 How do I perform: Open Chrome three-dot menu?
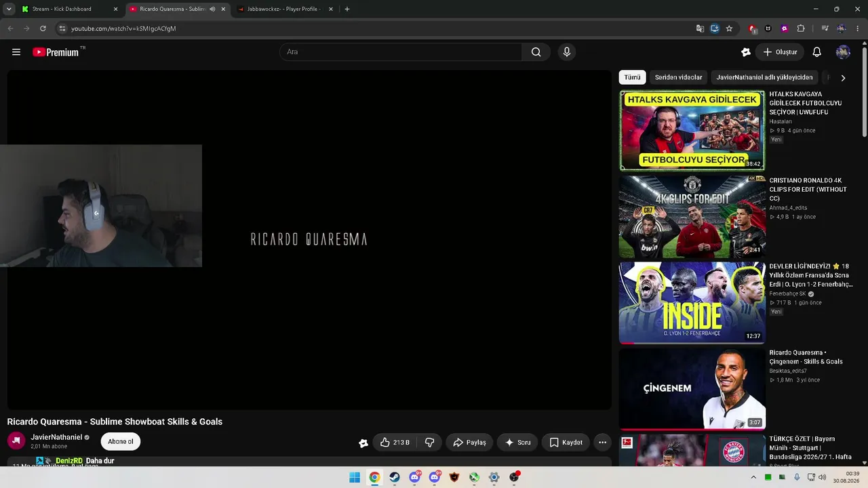pyautogui.click(x=858, y=28)
